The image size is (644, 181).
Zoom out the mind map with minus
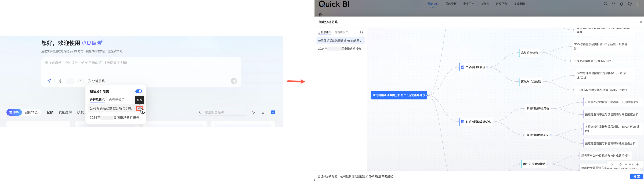(x=626, y=165)
